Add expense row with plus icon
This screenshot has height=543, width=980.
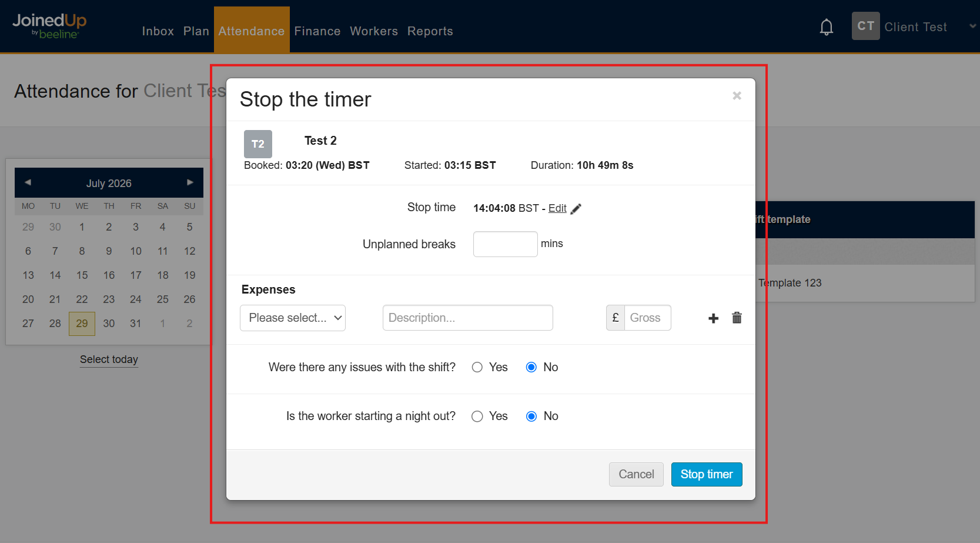(x=713, y=318)
